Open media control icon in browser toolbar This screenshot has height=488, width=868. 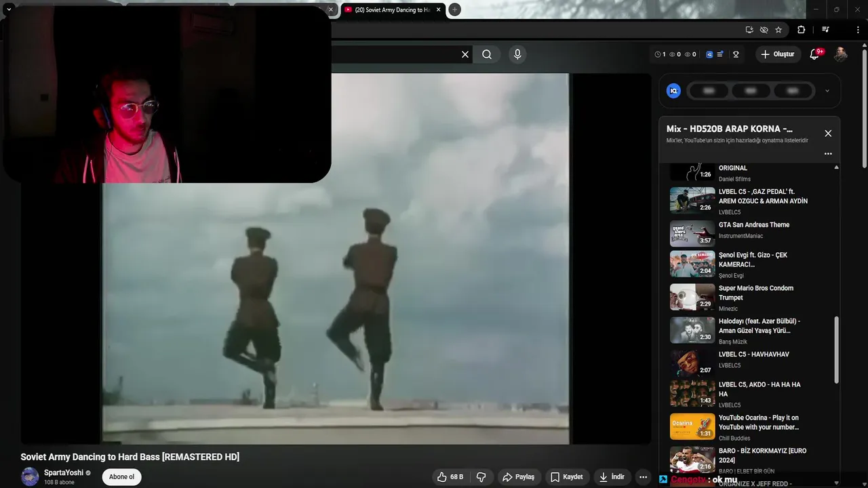point(825,30)
